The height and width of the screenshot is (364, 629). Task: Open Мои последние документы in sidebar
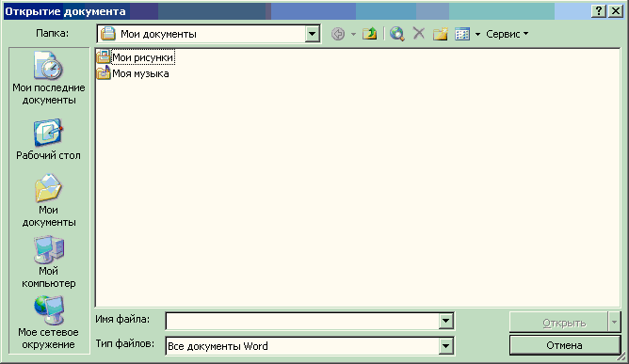[x=49, y=78]
